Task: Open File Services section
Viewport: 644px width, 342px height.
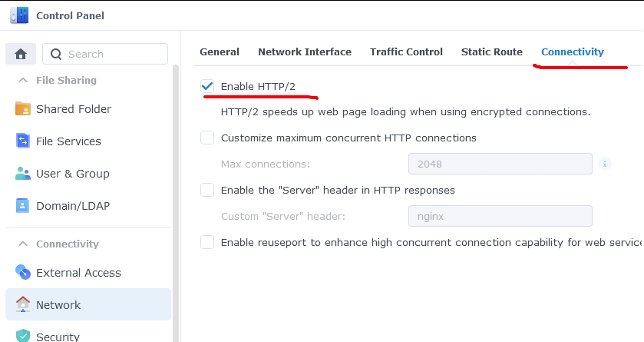Action: coord(68,141)
